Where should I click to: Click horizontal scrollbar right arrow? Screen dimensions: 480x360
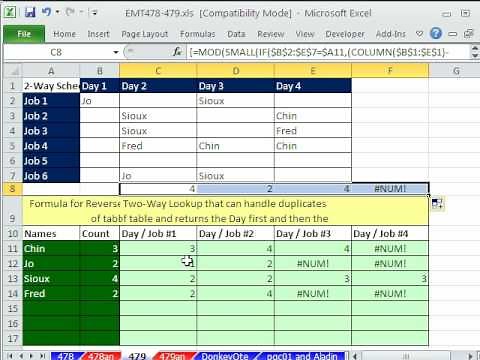click(x=470, y=356)
